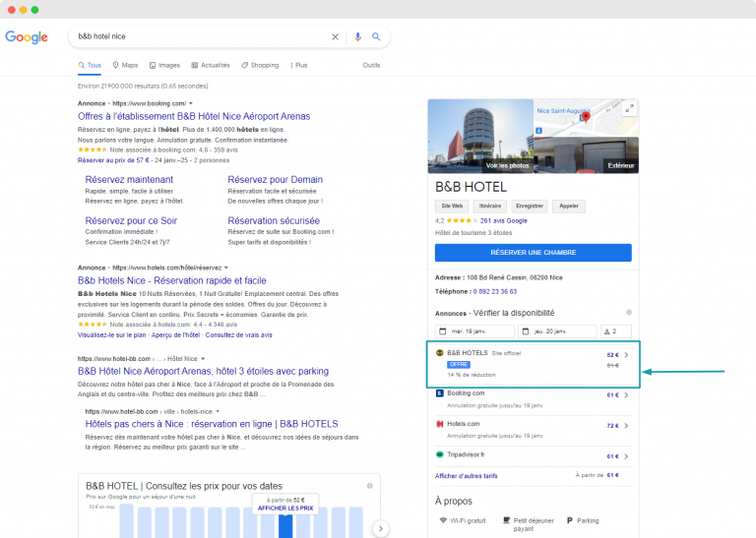
Task: Open Extérieur photo thumbnail
Action: pyautogui.click(x=587, y=155)
